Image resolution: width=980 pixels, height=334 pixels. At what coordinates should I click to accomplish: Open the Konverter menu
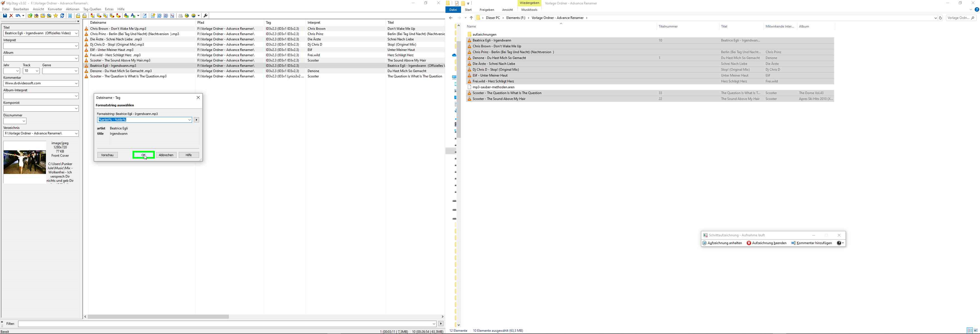(x=55, y=9)
